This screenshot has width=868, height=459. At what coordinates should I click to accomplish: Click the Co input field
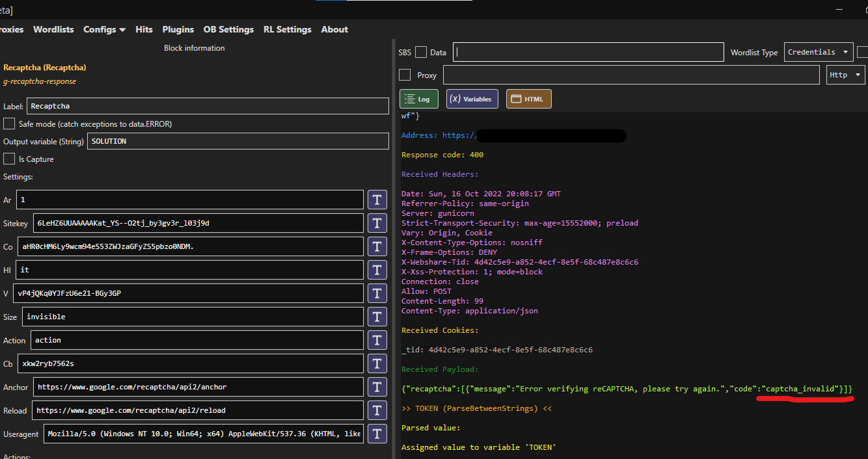tap(191, 246)
